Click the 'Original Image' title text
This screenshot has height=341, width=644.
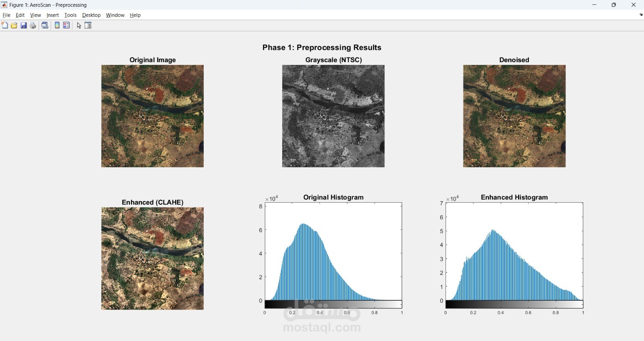point(153,60)
